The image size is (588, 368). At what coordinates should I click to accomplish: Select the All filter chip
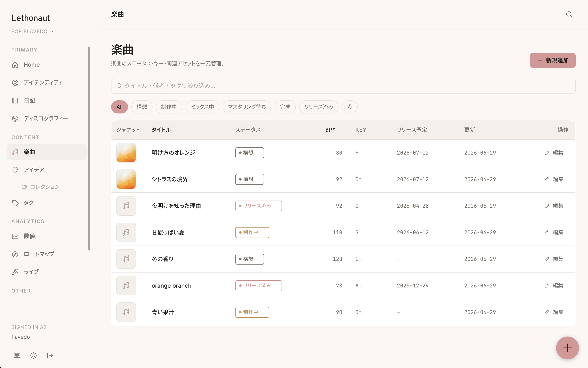[120, 107]
